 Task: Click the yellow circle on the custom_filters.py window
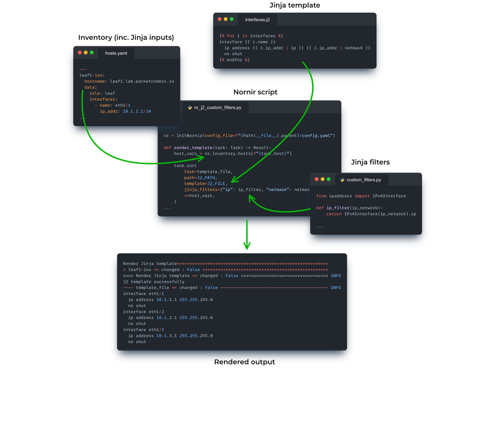point(322,179)
